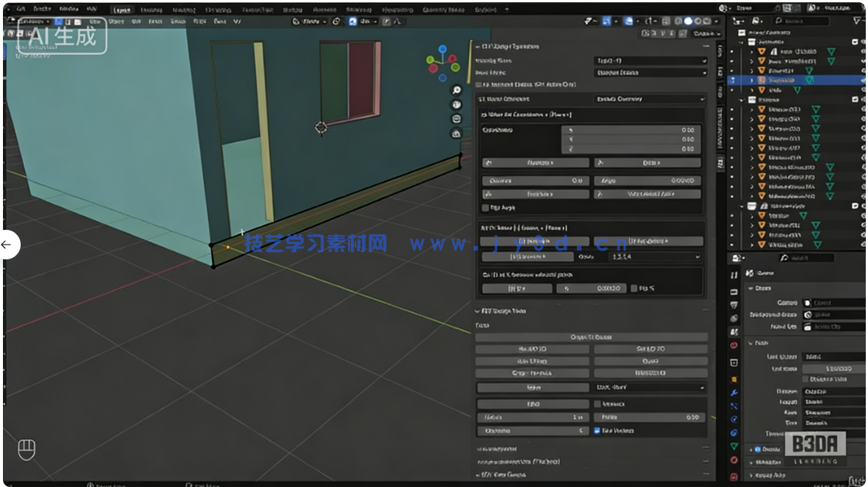
Task: Open the outliner filter funnel icon
Action: click(856, 21)
